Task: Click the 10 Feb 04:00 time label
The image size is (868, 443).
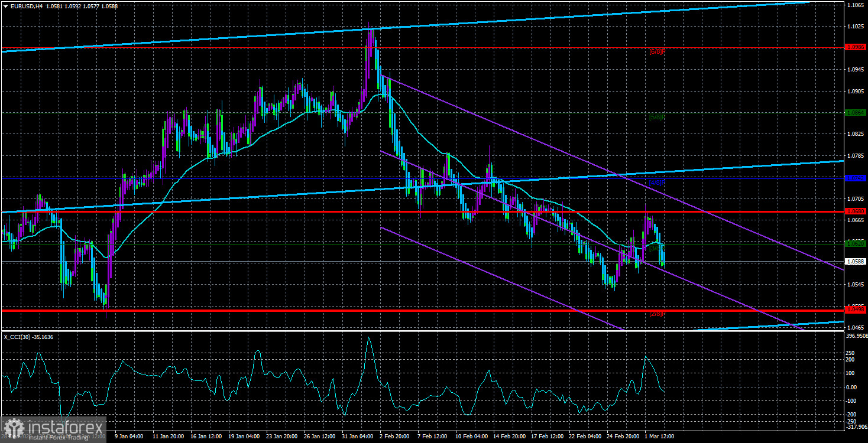Action: pos(473,437)
